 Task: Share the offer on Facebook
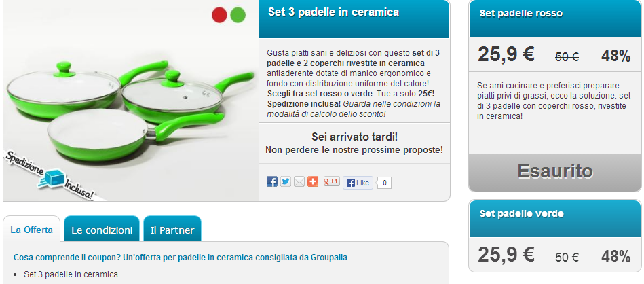click(x=272, y=181)
